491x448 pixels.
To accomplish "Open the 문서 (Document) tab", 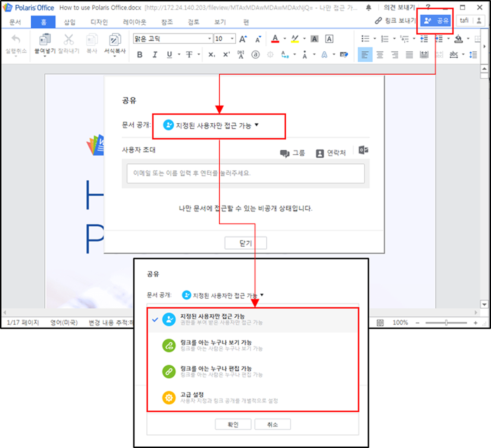I will tap(15, 22).
